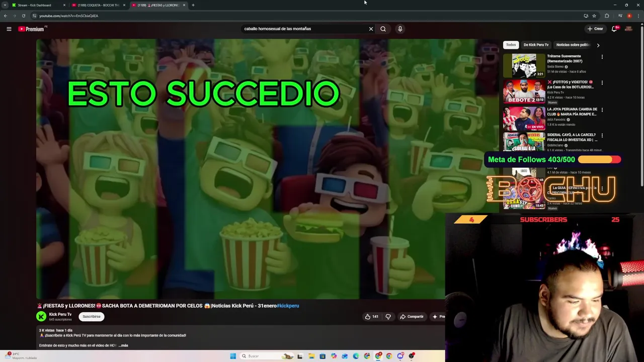
Task: Open more options for SIDERAL CAYÓ video
Action: pos(602,136)
